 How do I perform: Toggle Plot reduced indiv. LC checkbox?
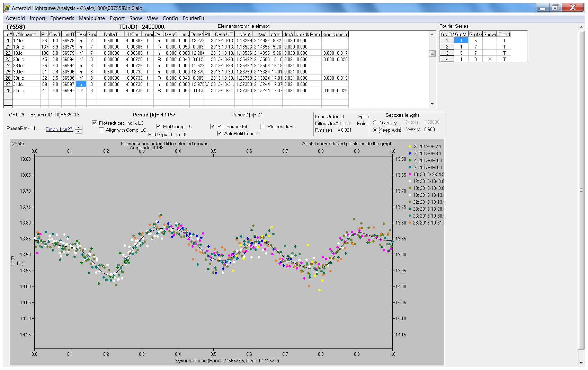pos(94,123)
